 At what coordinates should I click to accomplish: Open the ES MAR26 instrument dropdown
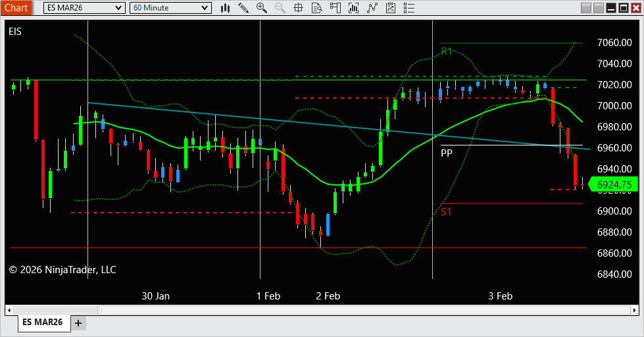coord(84,8)
